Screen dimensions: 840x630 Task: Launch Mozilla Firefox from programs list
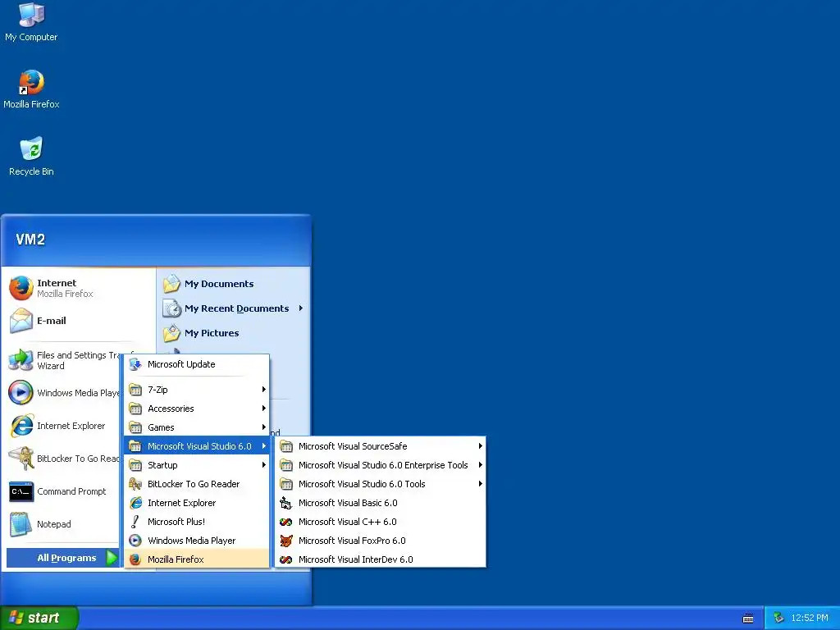point(197,559)
